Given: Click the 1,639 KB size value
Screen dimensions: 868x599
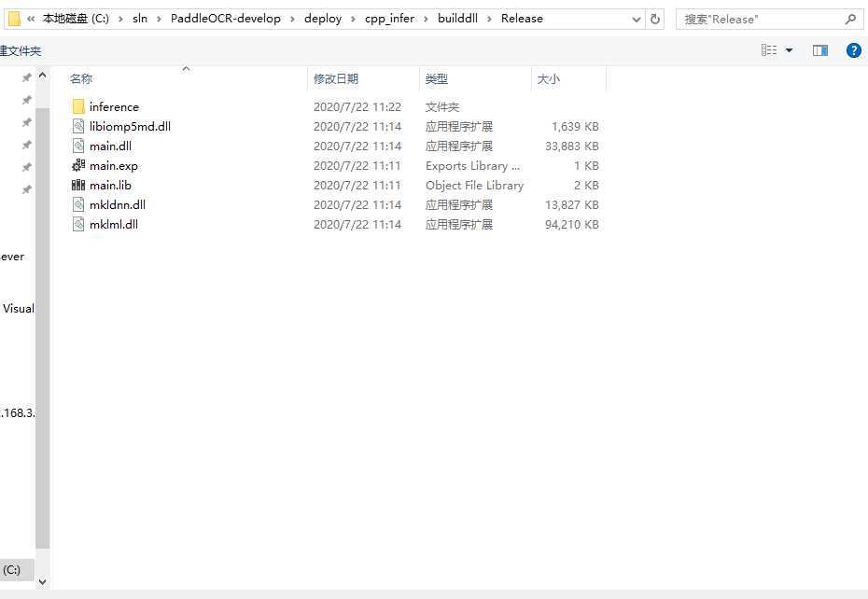Looking at the screenshot, I should pyautogui.click(x=575, y=126).
